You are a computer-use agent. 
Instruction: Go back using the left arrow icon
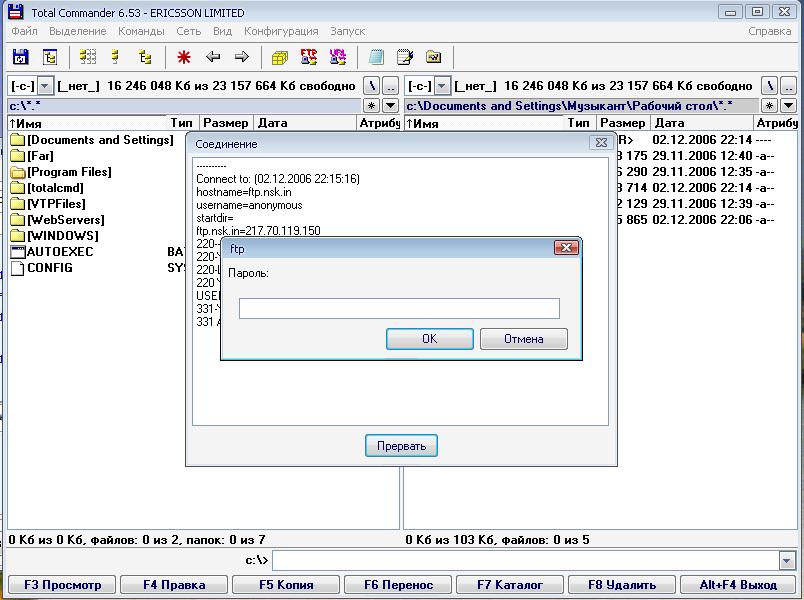click(213, 57)
